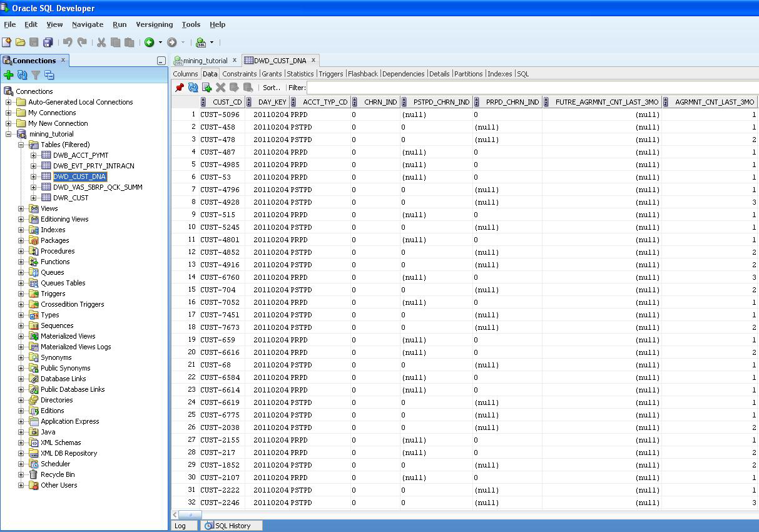Expand the DWR_CUST table node
The image size is (759, 532).
point(34,198)
